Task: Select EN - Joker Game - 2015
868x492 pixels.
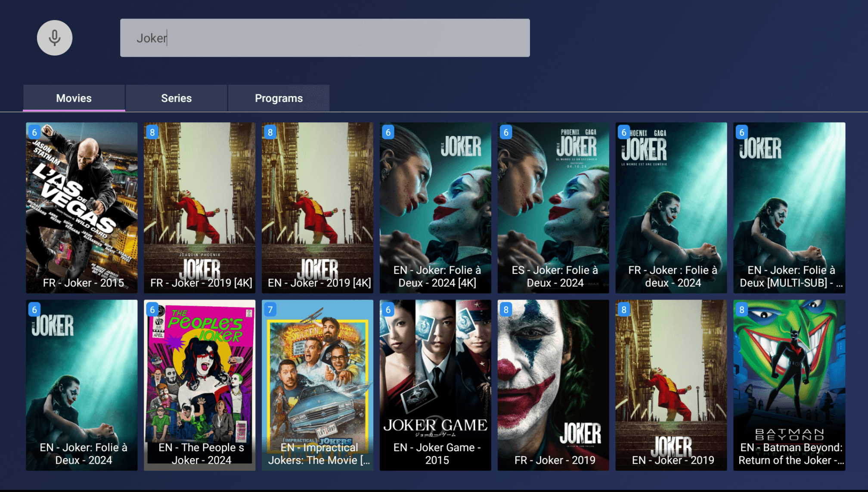Action: coord(435,385)
